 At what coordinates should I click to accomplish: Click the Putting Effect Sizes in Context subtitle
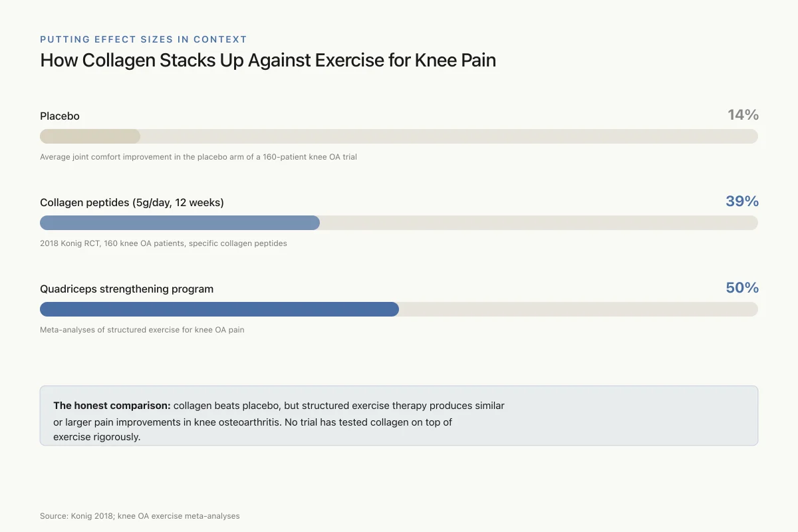(144, 39)
